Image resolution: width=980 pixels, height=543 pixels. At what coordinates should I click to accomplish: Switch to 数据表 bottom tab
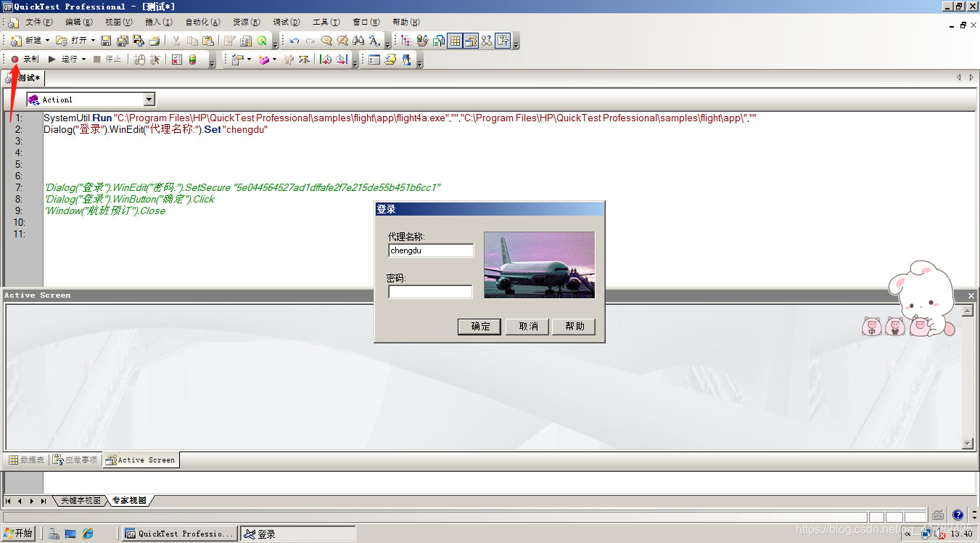pyautogui.click(x=26, y=460)
